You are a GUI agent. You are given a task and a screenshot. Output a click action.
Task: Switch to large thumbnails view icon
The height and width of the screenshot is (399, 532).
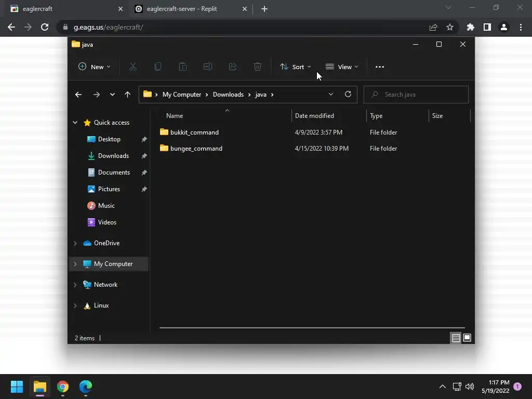467,338
